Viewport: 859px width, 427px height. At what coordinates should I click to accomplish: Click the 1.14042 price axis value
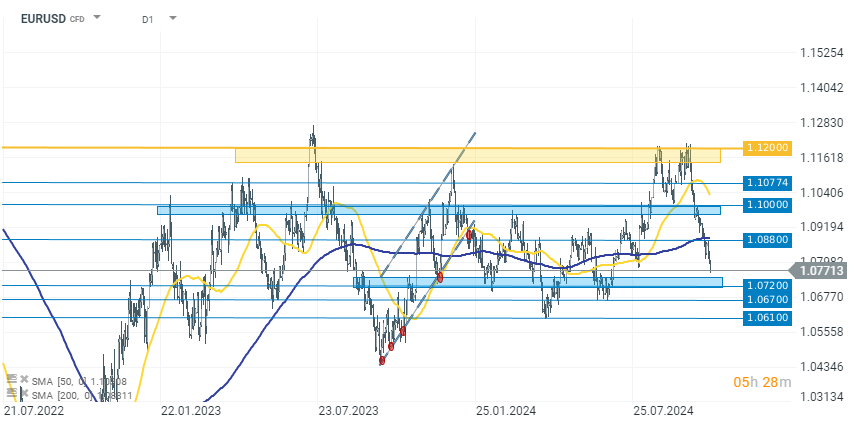click(822, 88)
